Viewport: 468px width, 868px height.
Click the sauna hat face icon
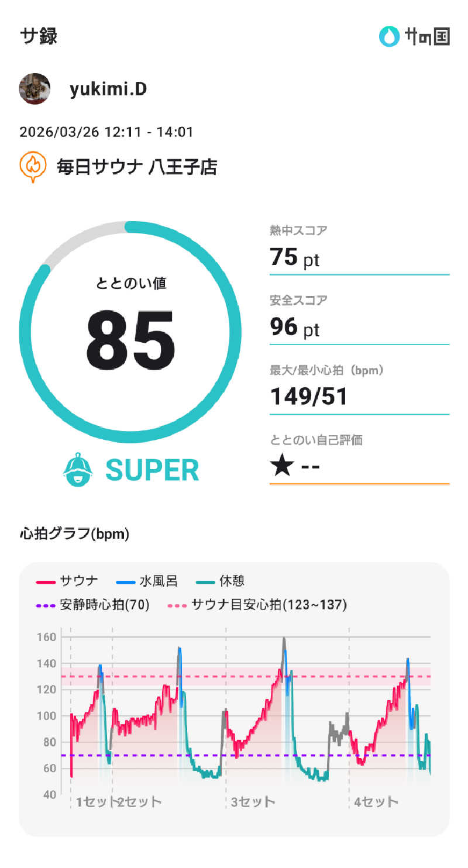(x=78, y=470)
